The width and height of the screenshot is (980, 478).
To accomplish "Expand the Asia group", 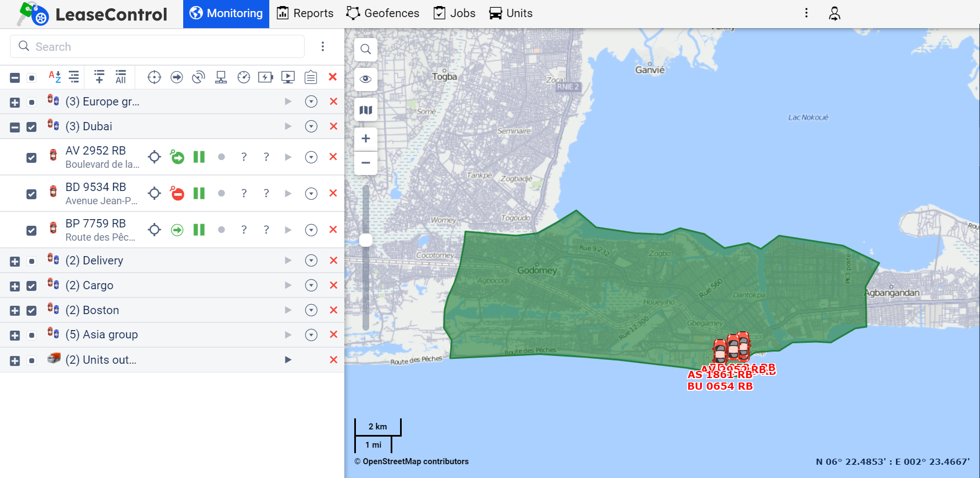I will (x=15, y=335).
